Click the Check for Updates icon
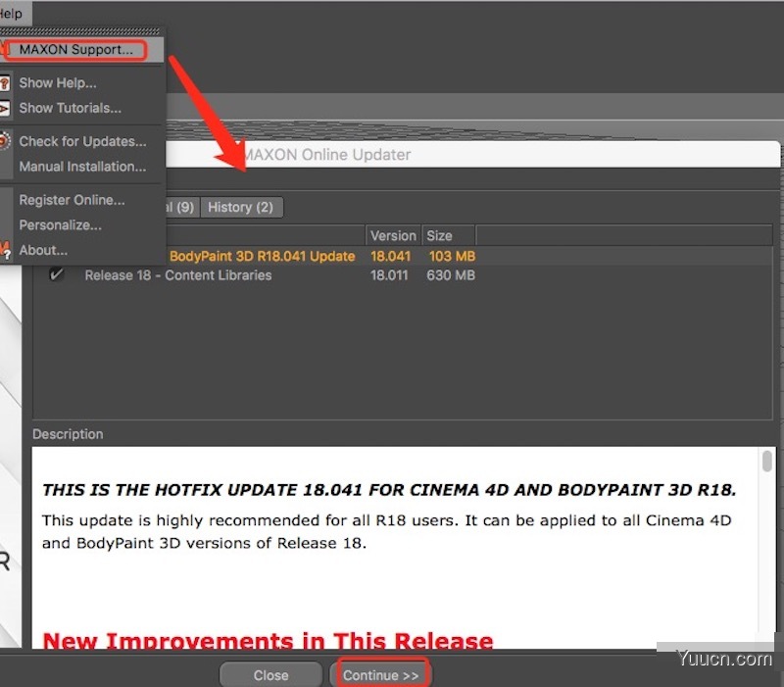The width and height of the screenshot is (784, 687). coord(5,141)
